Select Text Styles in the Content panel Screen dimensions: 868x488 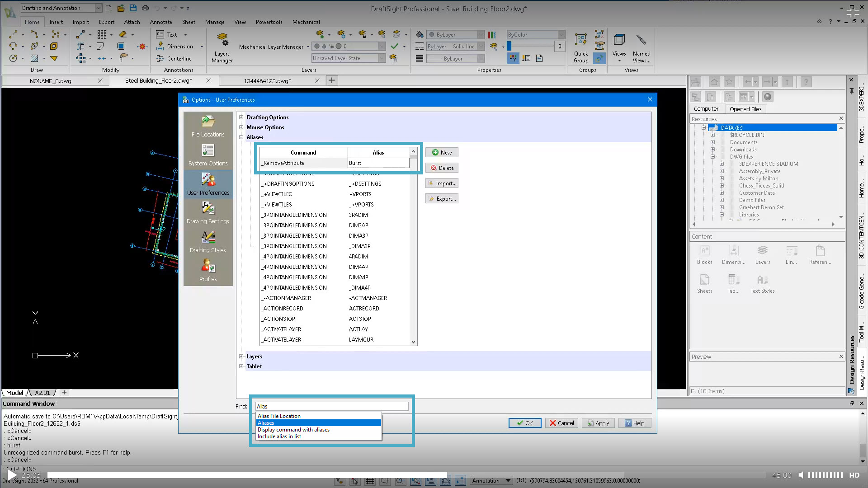pos(762,283)
